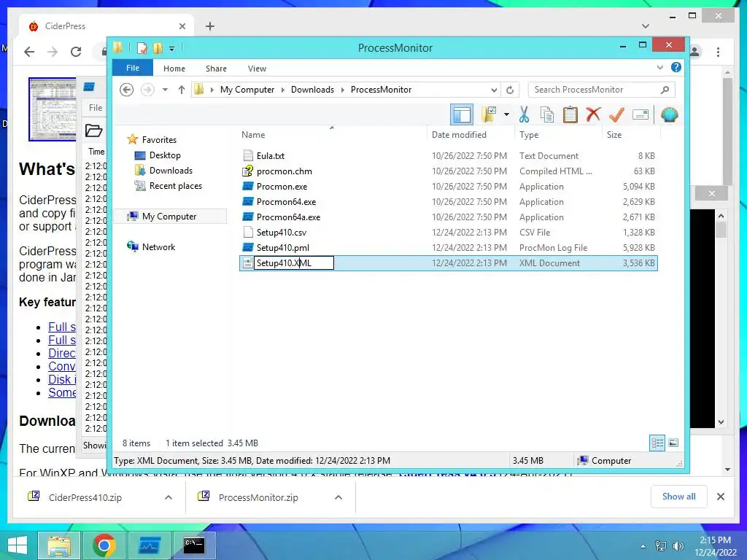The width and height of the screenshot is (747, 560).
Task: Expand ProcessMonitor.zip download options chevron
Action: pos(338,497)
